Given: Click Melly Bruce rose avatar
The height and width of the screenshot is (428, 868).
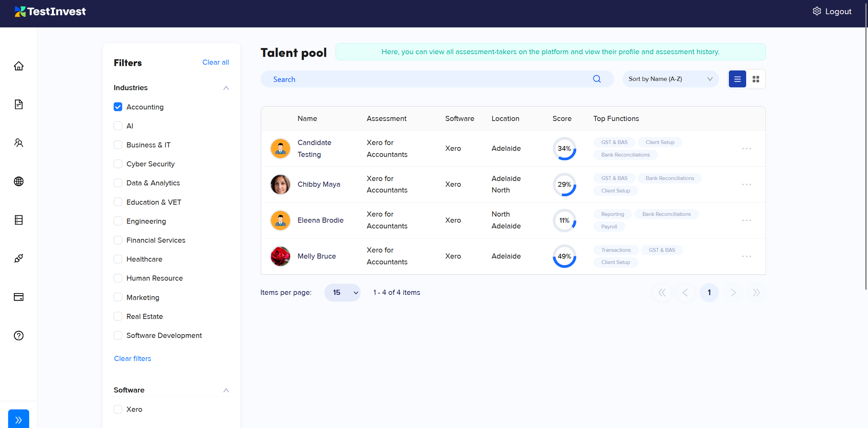Looking at the screenshot, I should [x=280, y=256].
